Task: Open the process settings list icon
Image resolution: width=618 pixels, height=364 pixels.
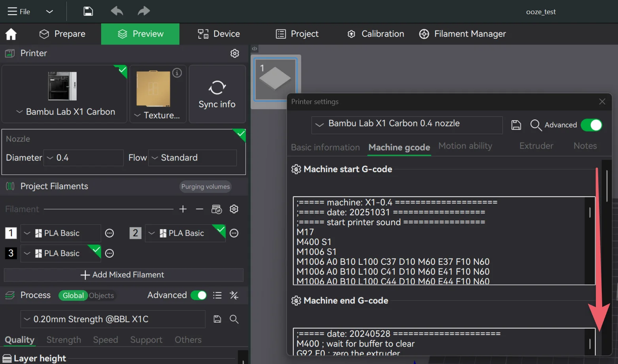Action: pos(217,295)
